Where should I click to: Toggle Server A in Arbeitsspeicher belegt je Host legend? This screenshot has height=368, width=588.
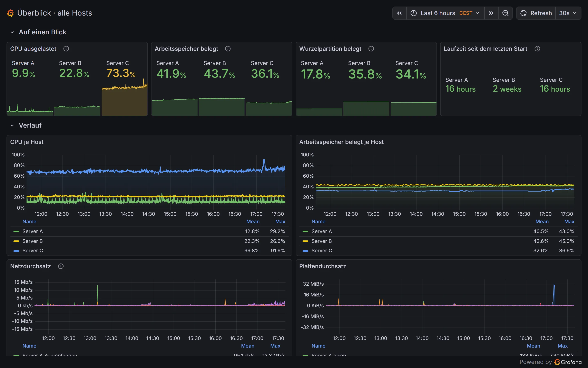point(322,231)
